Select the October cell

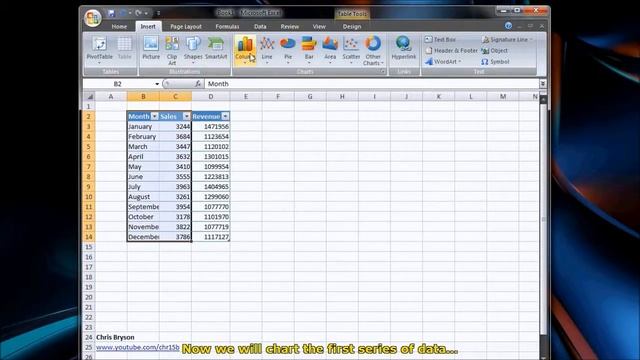point(143,217)
